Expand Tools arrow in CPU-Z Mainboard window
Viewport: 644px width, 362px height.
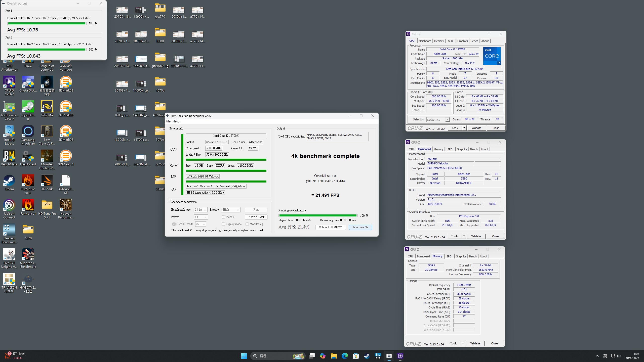[x=463, y=236]
